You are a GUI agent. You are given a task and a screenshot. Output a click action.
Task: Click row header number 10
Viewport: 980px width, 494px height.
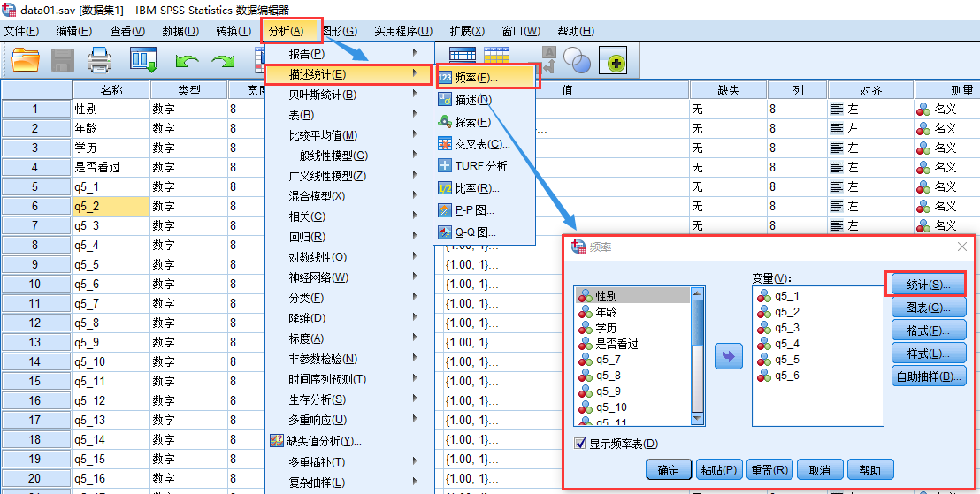tap(35, 285)
